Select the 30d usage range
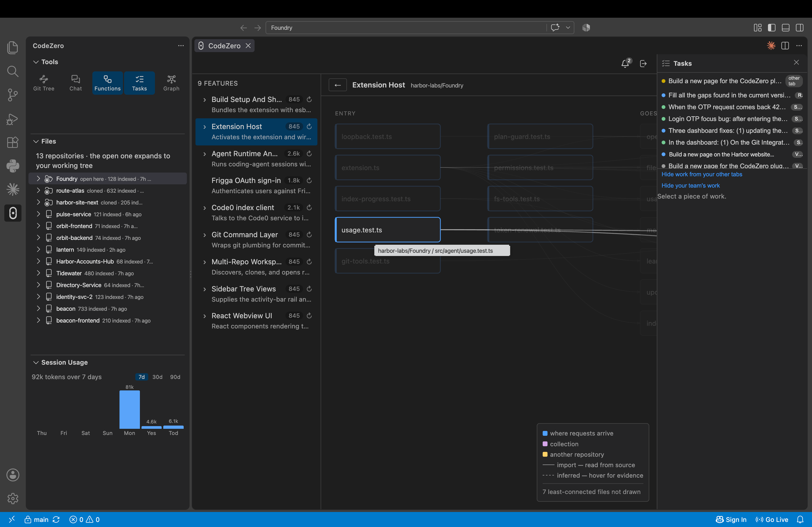812x527 pixels. [x=157, y=377]
